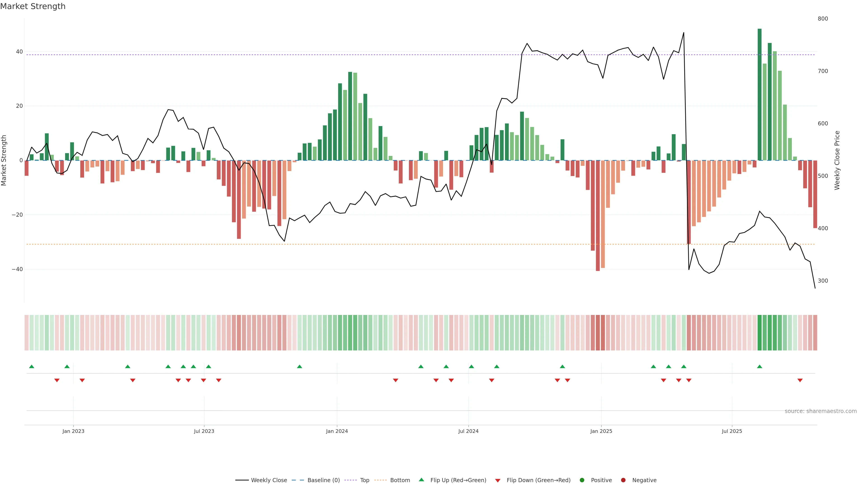The image size is (868, 488).
Task: Click the Jul 2025 x-axis label
Action: [732, 431]
